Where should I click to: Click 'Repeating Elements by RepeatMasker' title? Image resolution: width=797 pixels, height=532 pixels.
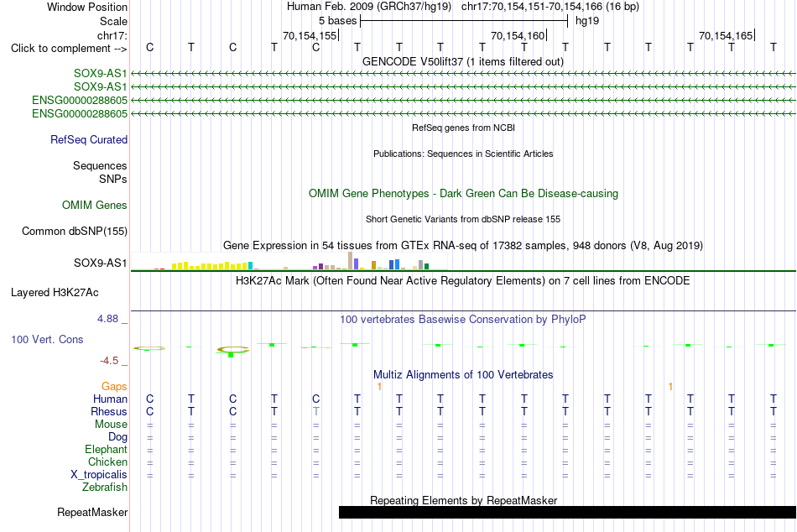point(464,500)
